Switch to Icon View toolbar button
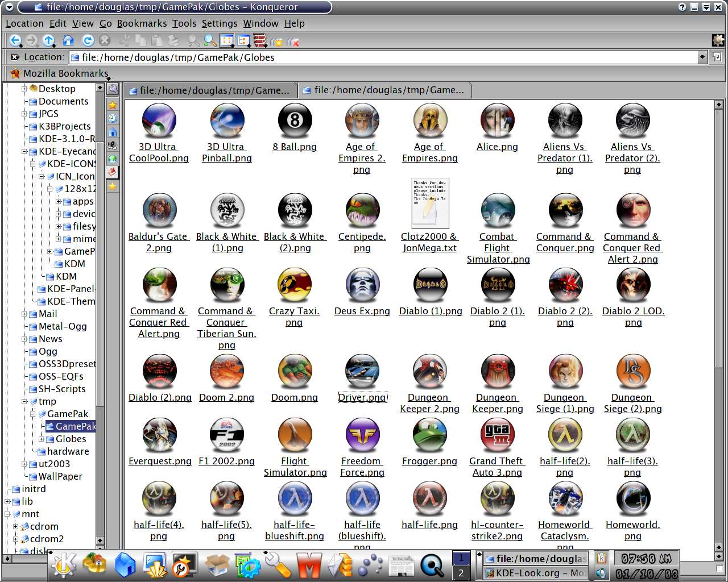Screen dimensions: 728x582 [x=227, y=40]
